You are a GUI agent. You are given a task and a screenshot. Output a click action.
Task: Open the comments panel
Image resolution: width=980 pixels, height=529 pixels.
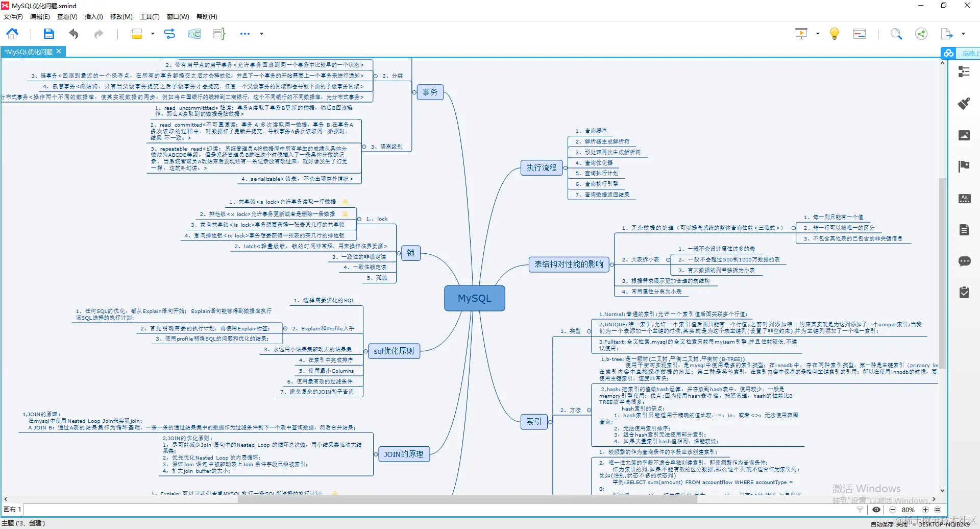point(964,261)
